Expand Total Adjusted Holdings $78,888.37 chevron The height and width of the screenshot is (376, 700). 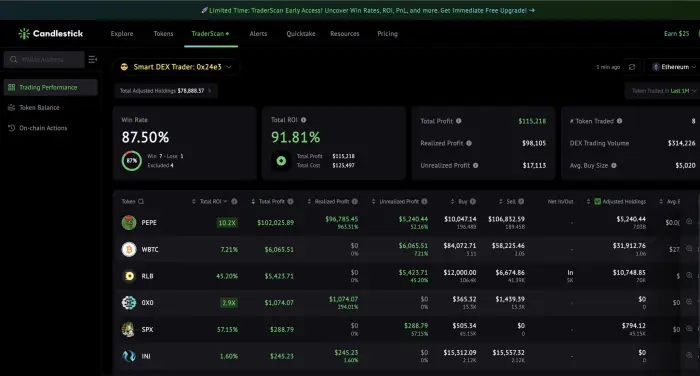[x=209, y=91]
